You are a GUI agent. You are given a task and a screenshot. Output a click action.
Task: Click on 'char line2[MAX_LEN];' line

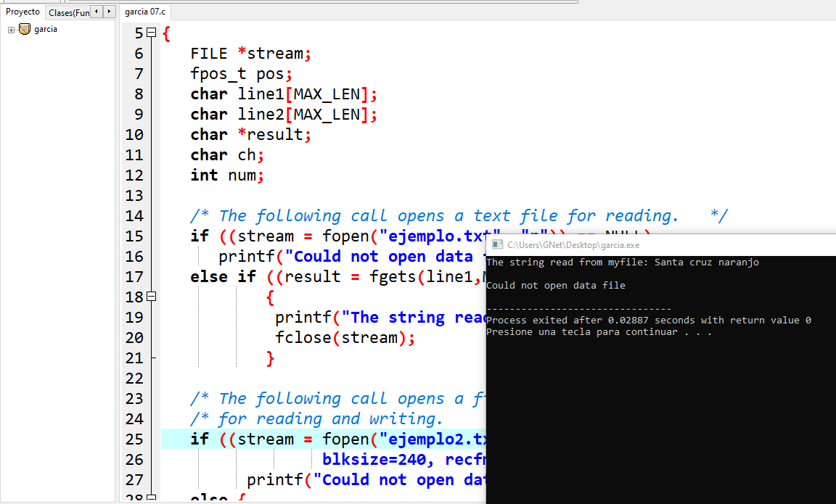(284, 115)
